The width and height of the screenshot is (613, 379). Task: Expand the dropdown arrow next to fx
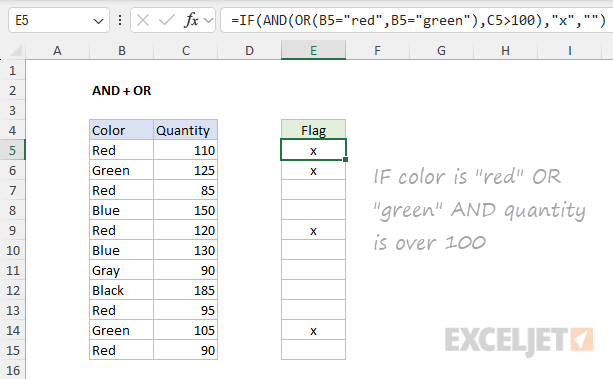click(209, 20)
